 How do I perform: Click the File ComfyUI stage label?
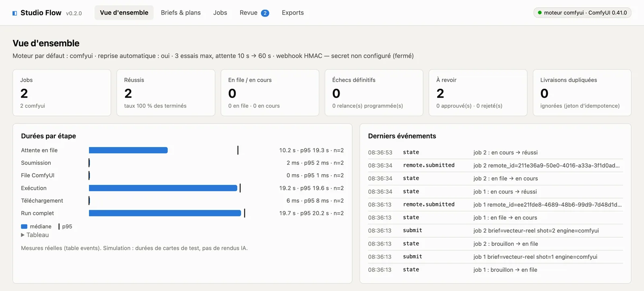click(x=38, y=175)
